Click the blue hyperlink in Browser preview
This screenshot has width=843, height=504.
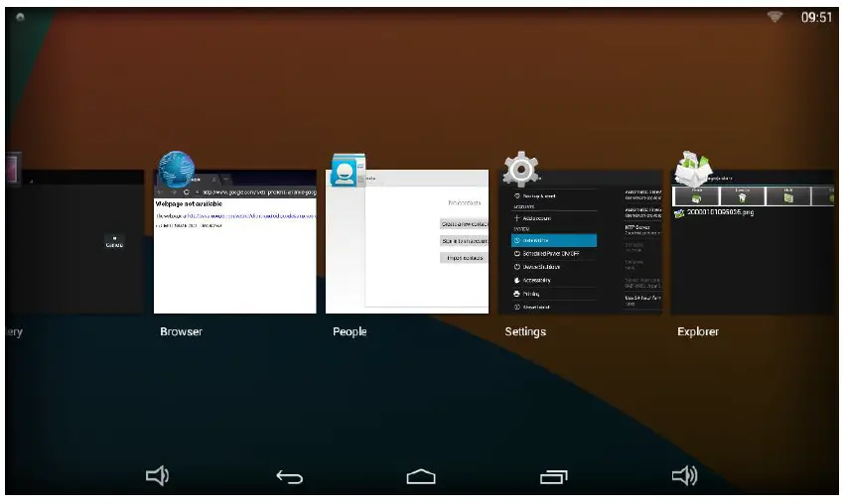[x=251, y=216]
